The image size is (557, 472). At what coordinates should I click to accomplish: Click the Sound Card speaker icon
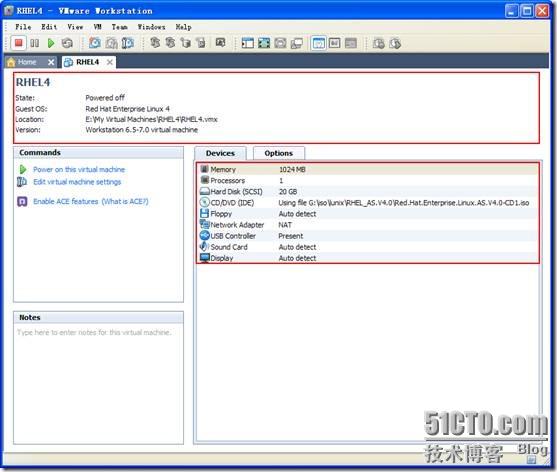point(204,246)
